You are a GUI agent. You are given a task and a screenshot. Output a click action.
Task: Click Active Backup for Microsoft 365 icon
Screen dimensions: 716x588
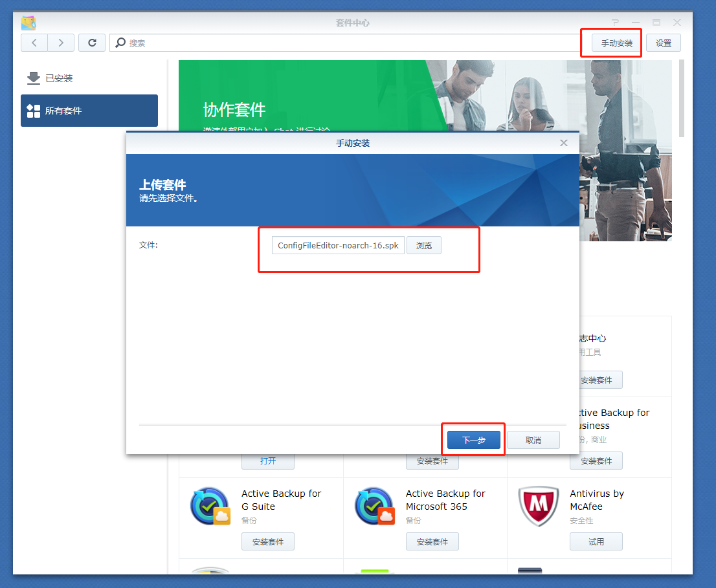[x=374, y=506]
